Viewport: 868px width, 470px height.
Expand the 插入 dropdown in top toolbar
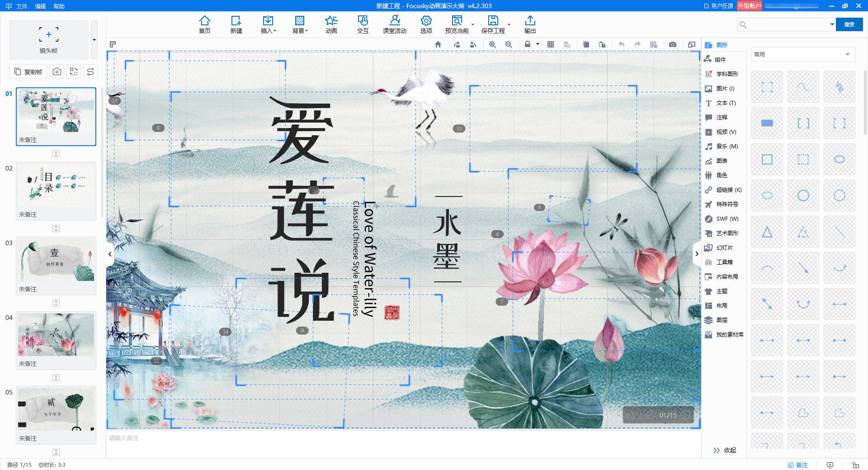[x=268, y=24]
